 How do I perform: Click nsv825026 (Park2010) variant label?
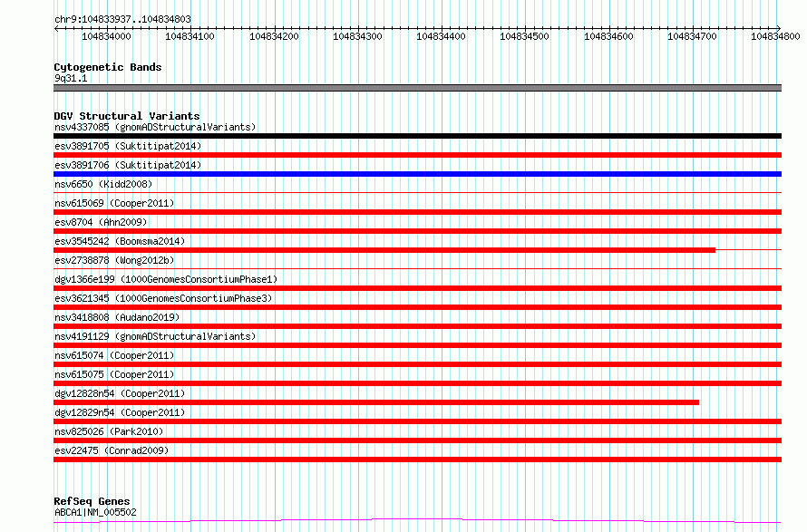[109, 431]
